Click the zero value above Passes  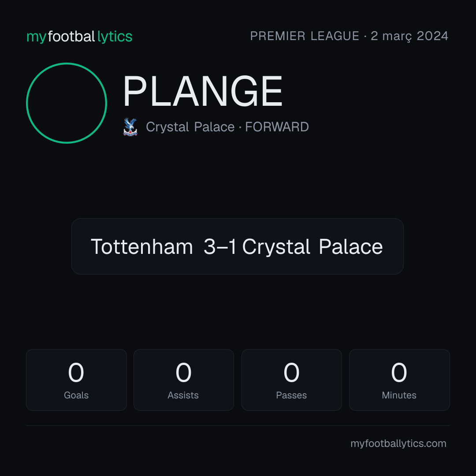(291, 372)
